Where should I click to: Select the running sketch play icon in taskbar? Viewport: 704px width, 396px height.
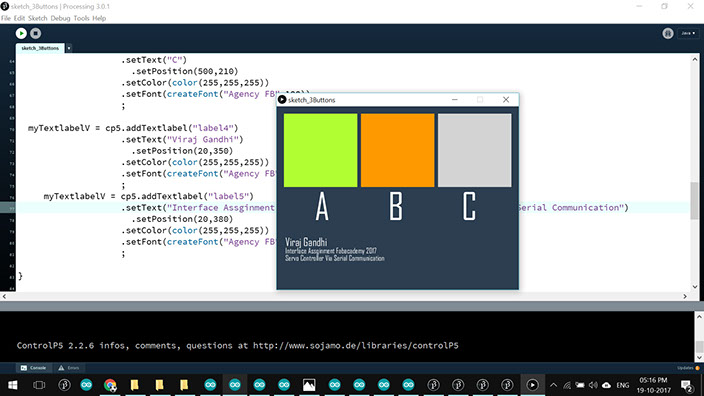coord(532,385)
